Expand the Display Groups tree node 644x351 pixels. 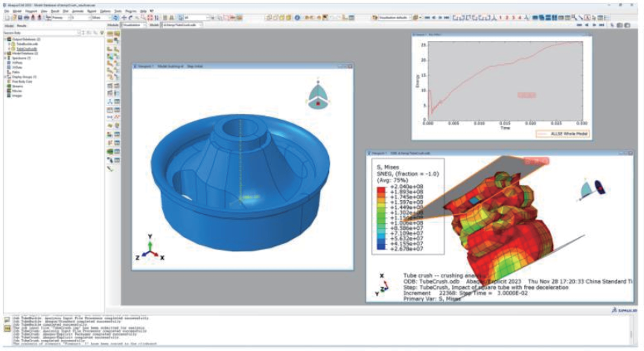pyautogui.click(x=5, y=77)
